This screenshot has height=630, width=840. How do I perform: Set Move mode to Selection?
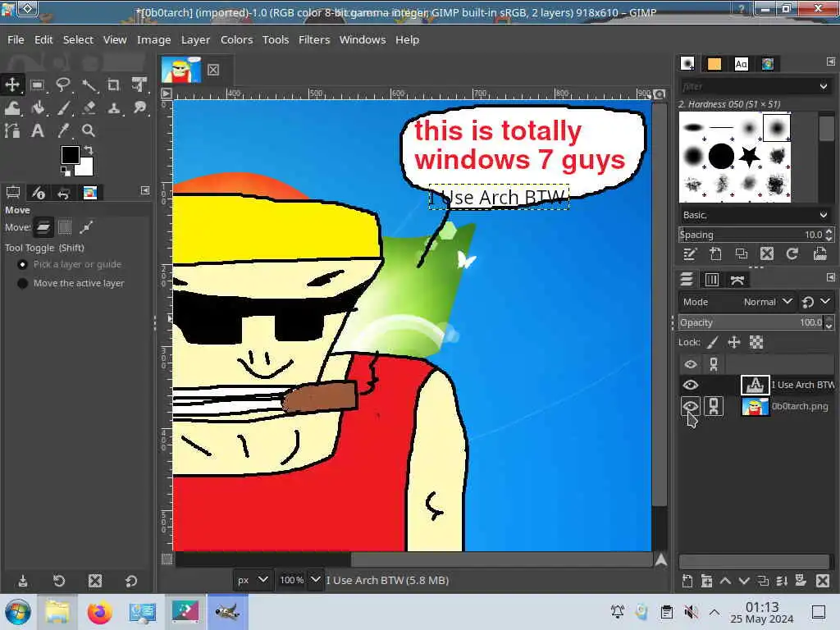pyautogui.click(x=65, y=228)
